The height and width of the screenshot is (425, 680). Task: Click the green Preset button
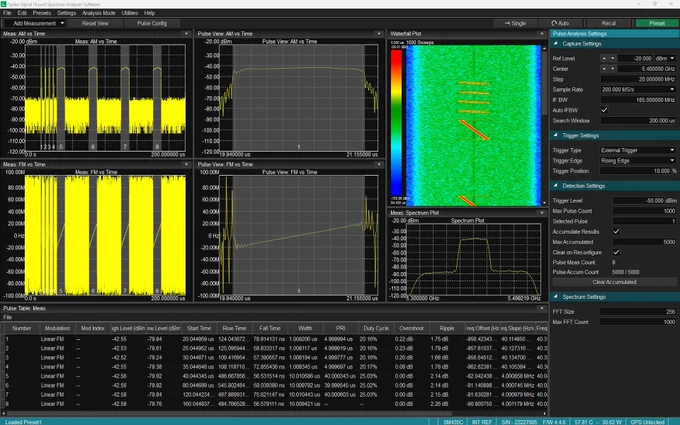pyautogui.click(x=657, y=23)
